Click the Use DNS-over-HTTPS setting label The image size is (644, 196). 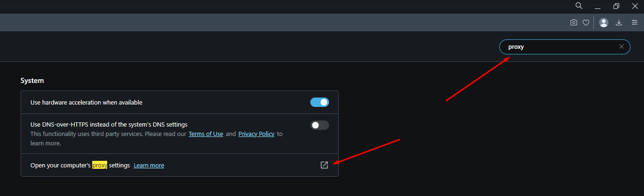pyautogui.click(x=109, y=125)
